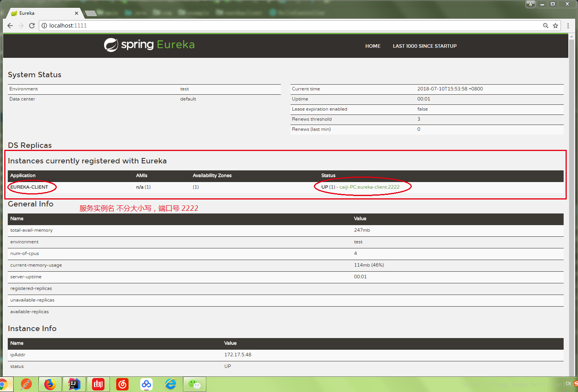The image size is (578, 392).
Task: Close the Eureka browser tab
Action: coord(76,13)
